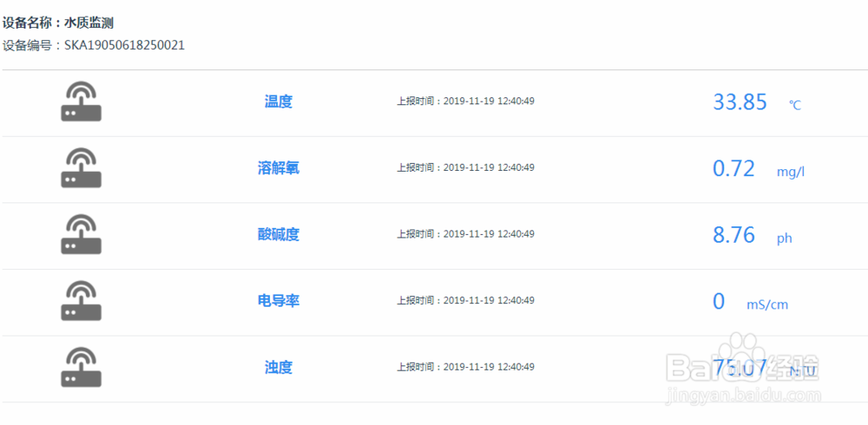Select the conductivity value 0
The width and height of the screenshot is (868, 425).
[719, 302]
